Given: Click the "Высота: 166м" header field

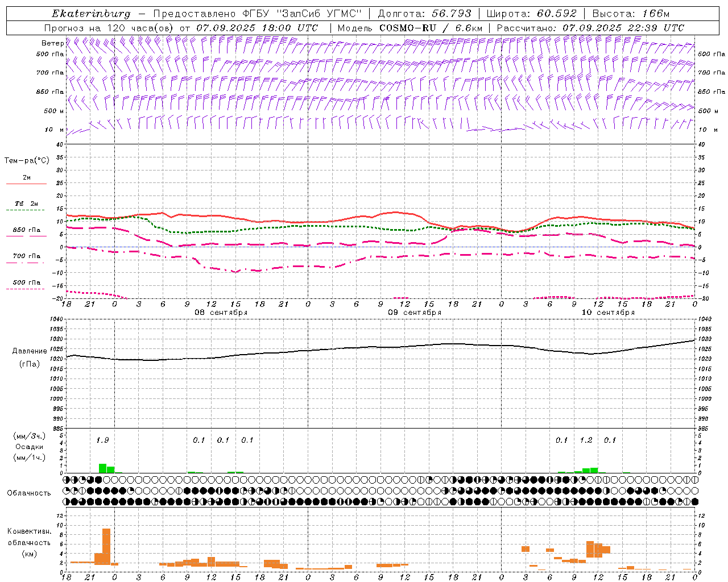Looking at the screenshot, I should pos(631,14).
